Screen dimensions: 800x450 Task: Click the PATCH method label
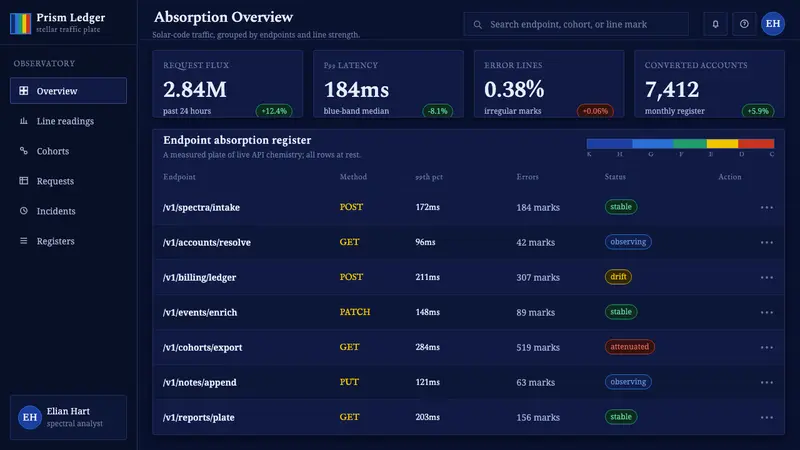click(355, 312)
